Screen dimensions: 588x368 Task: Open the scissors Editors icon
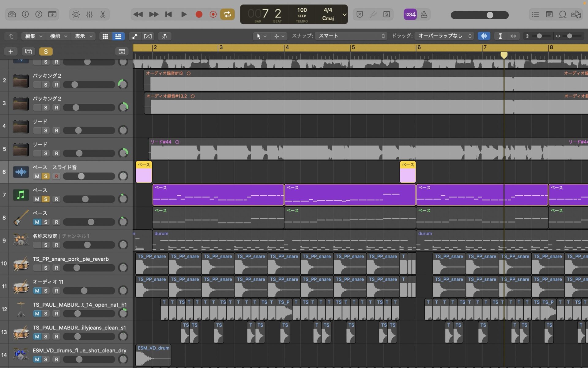[103, 14]
